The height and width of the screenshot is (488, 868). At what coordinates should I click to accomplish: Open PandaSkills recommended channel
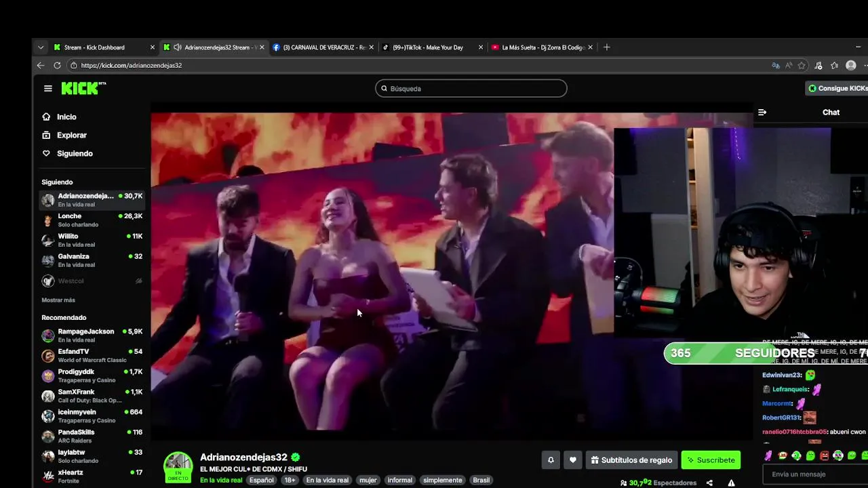tap(92, 436)
